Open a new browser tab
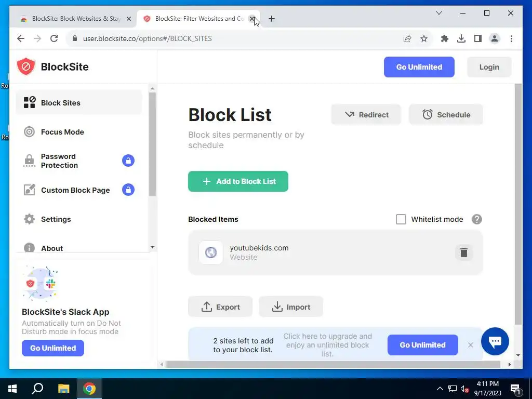Screen dimensions: 532x399 (x=271, y=19)
